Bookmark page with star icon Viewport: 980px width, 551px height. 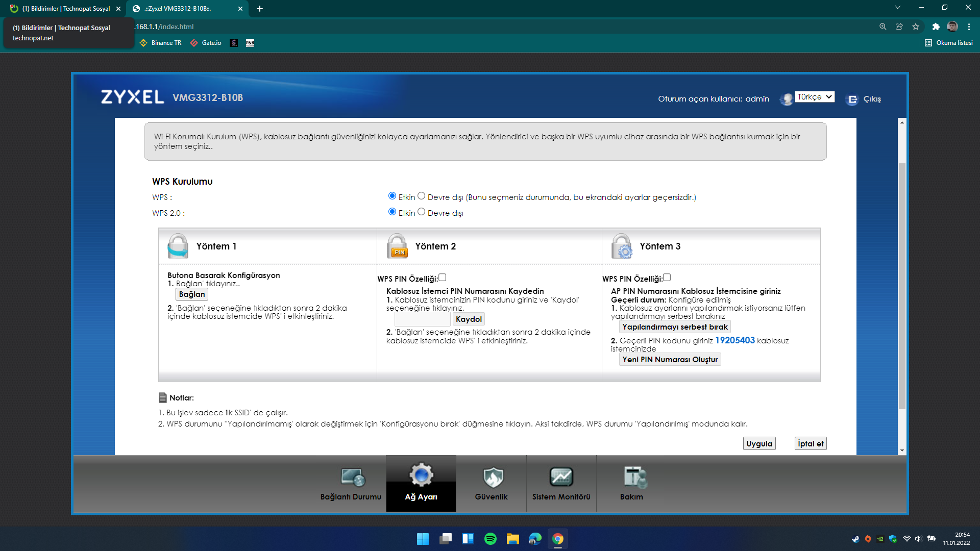tap(916, 27)
